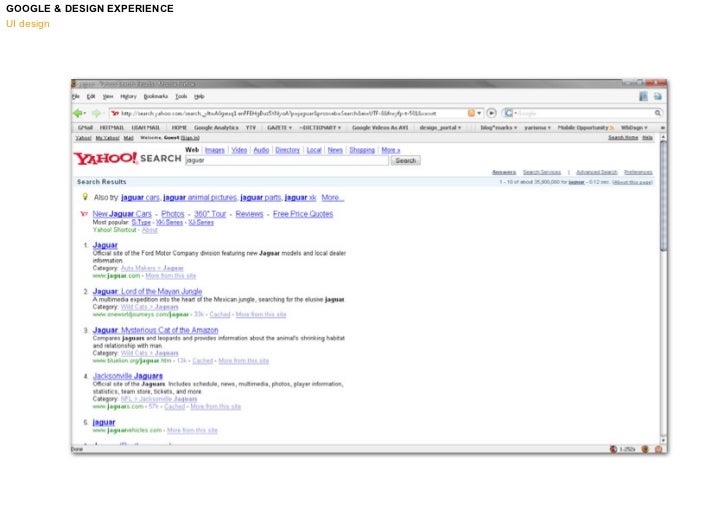
Task: Click the orange RSS feed icon in address bar
Action: tap(471, 113)
